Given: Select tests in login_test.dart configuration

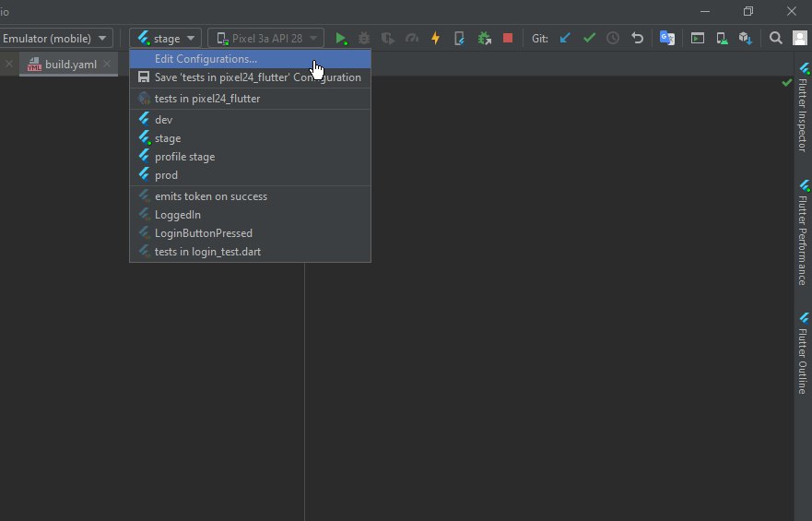Looking at the screenshot, I should point(250,252).
